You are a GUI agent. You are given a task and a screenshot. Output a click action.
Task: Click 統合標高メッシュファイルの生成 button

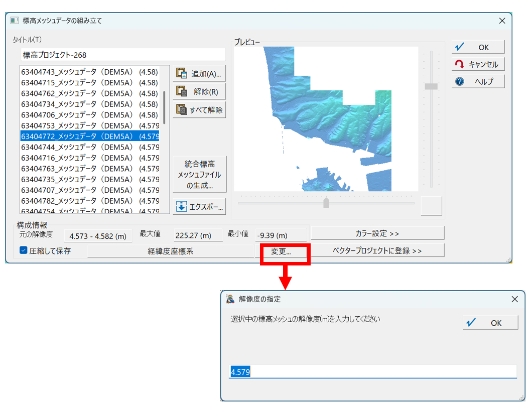click(199, 174)
